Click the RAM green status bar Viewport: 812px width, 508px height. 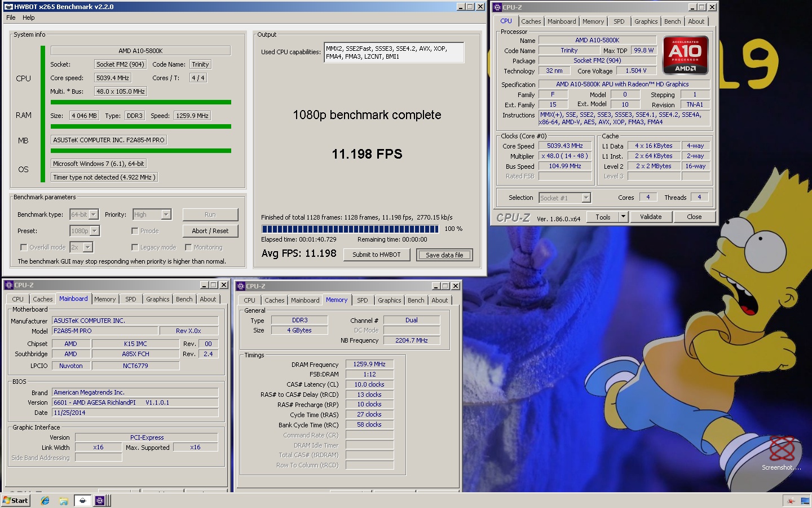pos(141,126)
